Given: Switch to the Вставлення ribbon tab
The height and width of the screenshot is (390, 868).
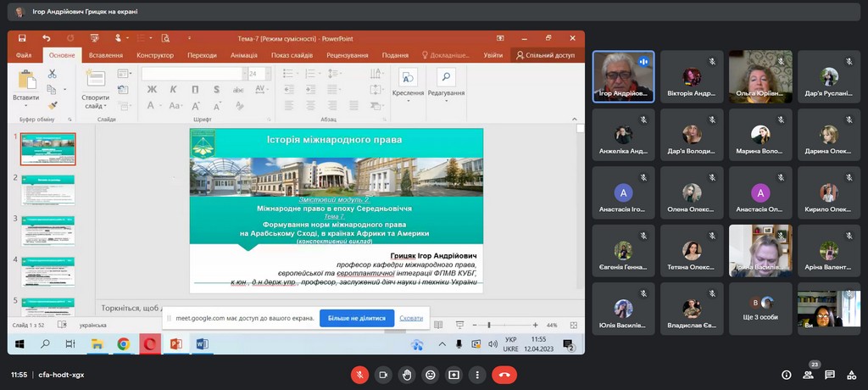Looking at the screenshot, I should 105,55.
